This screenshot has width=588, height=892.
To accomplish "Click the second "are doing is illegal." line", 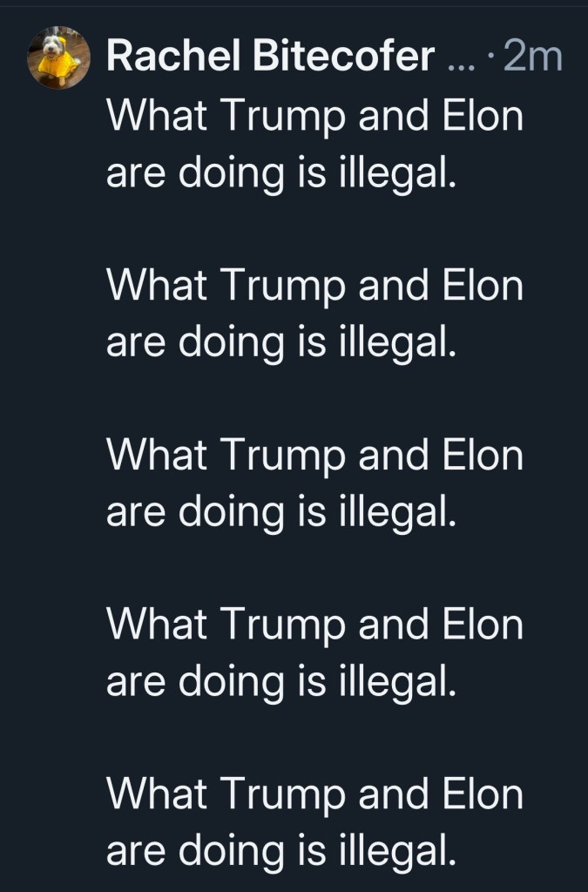I will click(280, 343).
